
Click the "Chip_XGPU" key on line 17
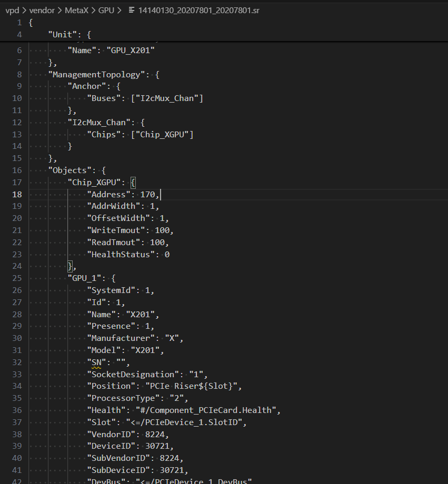point(96,183)
